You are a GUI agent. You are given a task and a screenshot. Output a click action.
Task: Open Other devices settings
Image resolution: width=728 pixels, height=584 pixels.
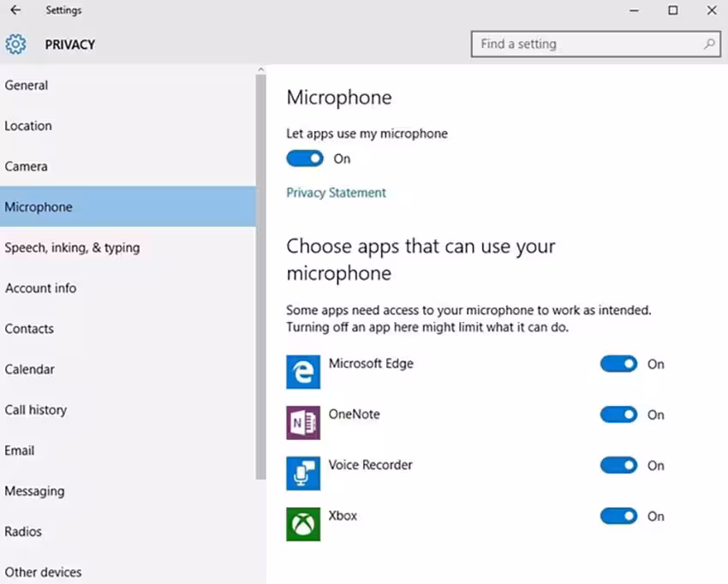(x=128, y=572)
